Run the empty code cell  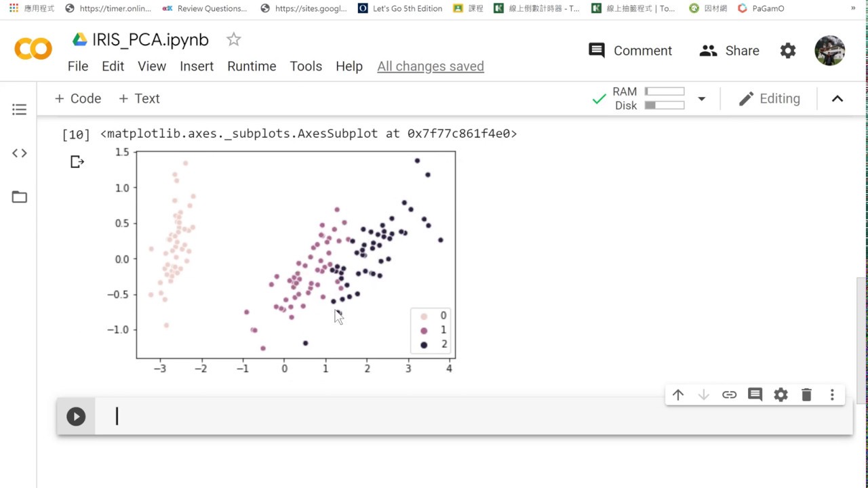coord(76,416)
